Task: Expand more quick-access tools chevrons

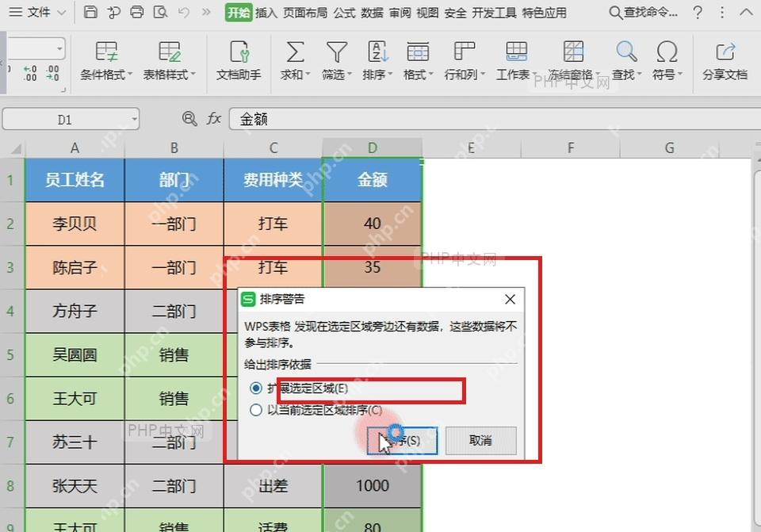Action: pos(206,12)
